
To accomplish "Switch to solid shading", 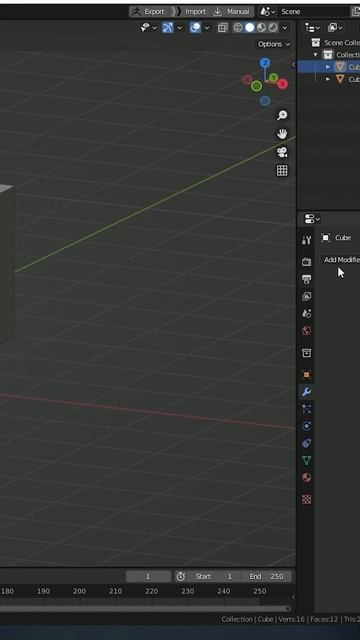I will click(x=249, y=28).
